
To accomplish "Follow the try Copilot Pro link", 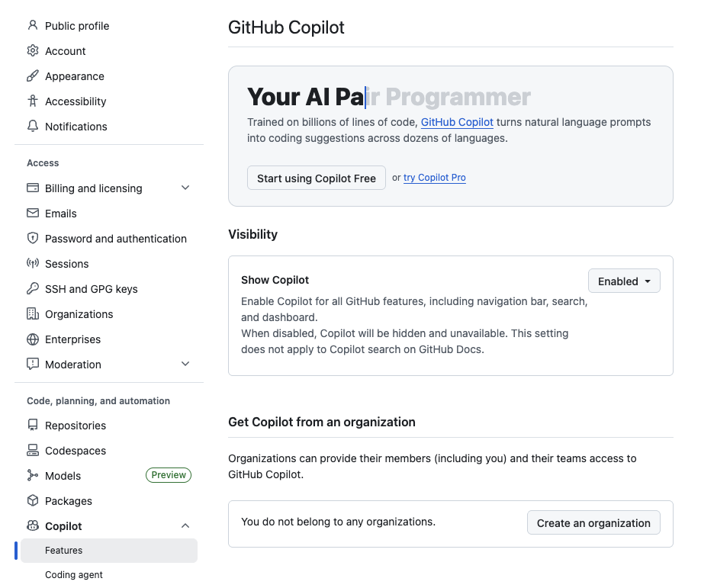I will [435, 178].
